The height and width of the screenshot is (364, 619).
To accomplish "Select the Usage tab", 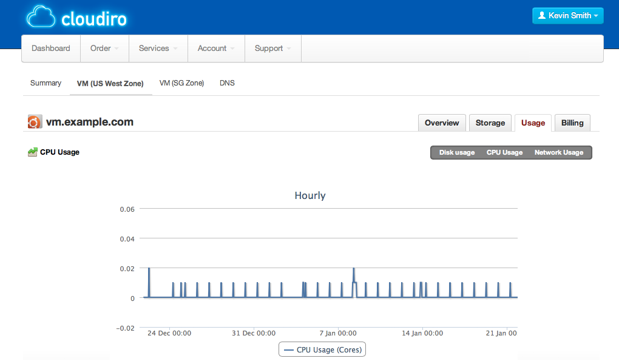I will tap(533, 123).
